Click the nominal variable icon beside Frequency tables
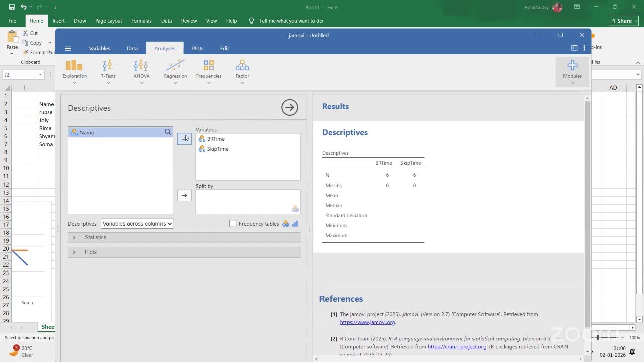The width and height of the screenshot is (644, 362). [x=286, y=224]
